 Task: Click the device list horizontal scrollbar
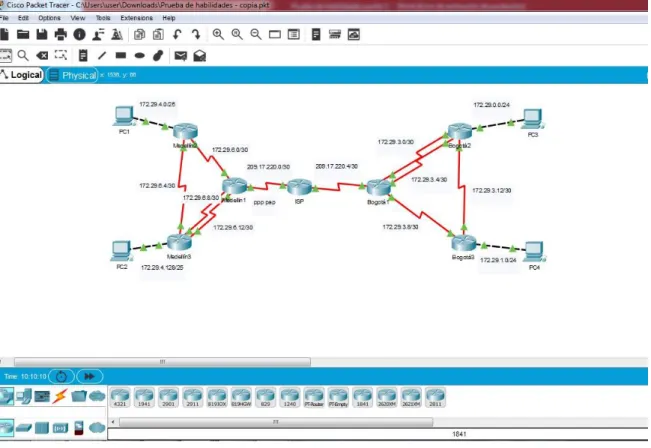[x=276, y=422]
